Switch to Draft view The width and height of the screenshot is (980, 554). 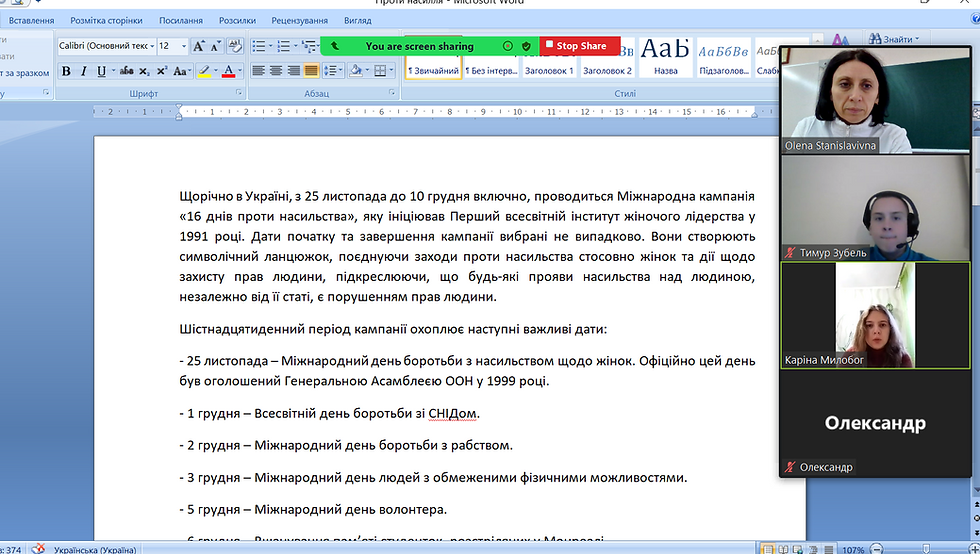[x=828, y=550]
